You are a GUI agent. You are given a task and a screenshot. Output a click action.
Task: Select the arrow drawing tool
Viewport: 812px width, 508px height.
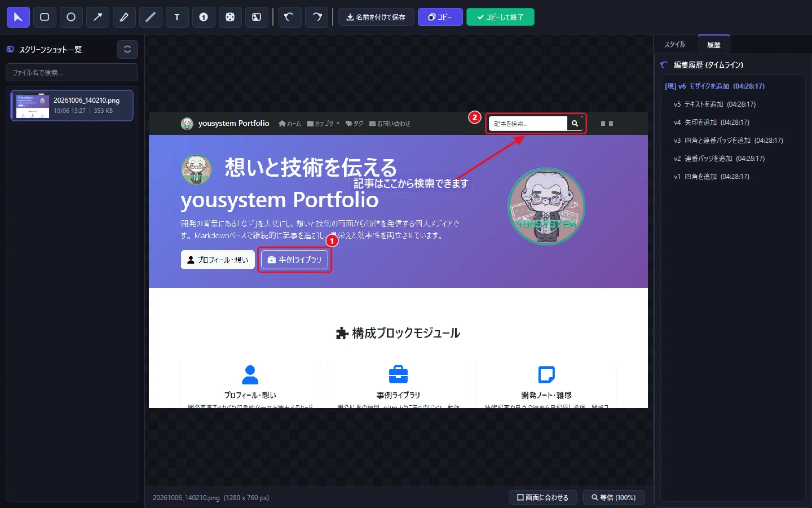(x=98, y=17)
